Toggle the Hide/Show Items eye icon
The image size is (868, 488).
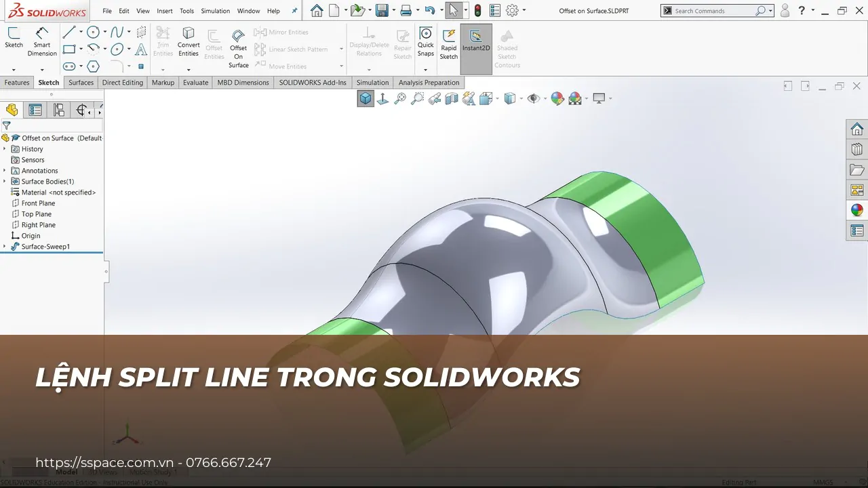point(534,98)
